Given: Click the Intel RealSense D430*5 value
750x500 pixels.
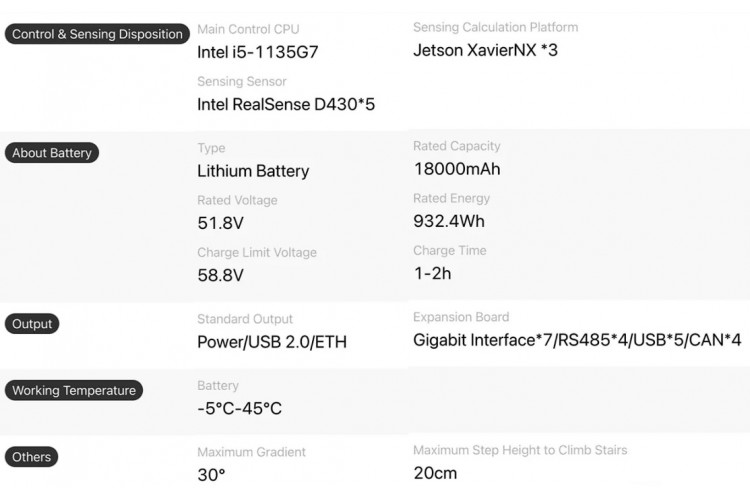Looking at the screenshot, I should (x=286, y=104).
